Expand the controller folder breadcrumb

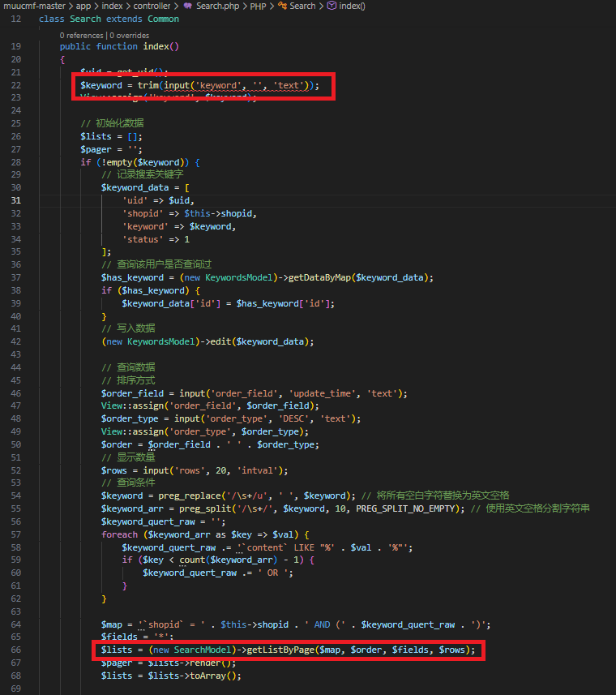coord(152,6)
